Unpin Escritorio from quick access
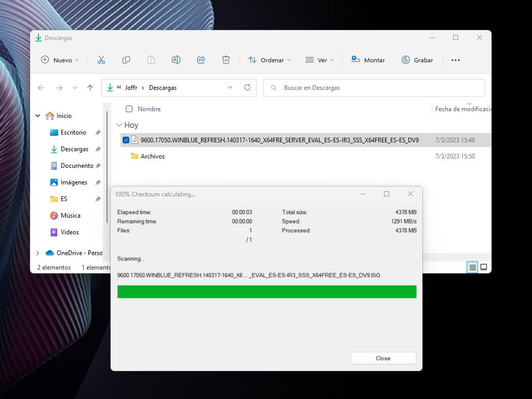532x399 pixels. (98, 132)
